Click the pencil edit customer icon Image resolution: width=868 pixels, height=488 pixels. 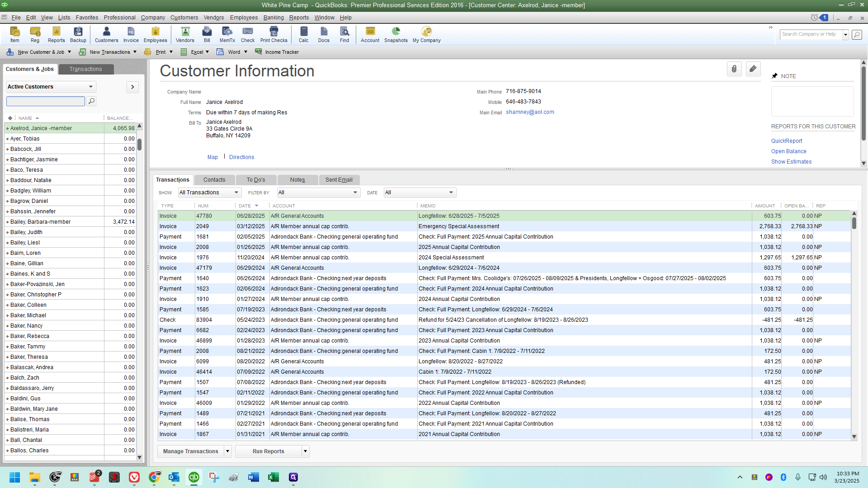click(753, 69)
